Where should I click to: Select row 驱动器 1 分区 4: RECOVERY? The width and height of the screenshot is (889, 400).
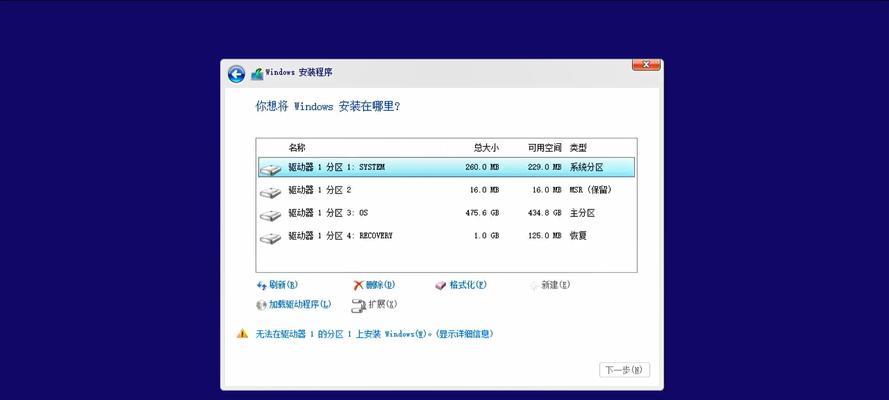pyautogui.click(x=446, y=236)
